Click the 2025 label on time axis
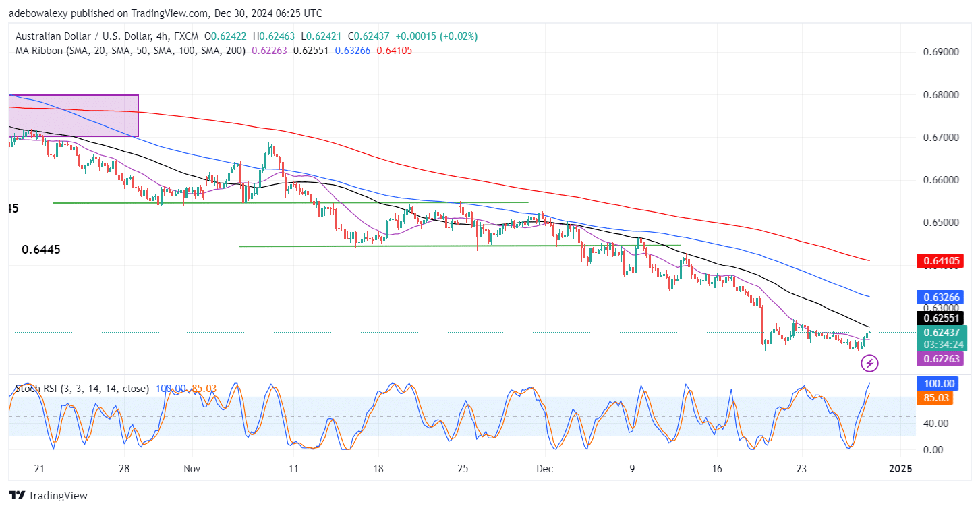 coord(900,468)
